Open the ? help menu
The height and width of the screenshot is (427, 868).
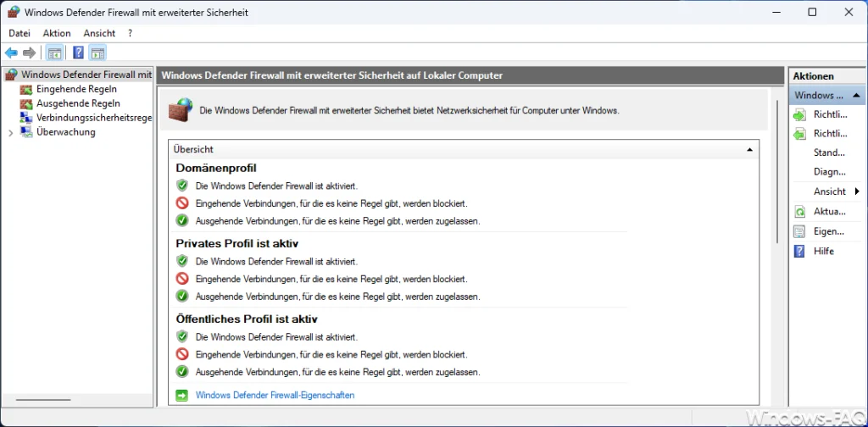pyautogui.click(x=130, y=33)
